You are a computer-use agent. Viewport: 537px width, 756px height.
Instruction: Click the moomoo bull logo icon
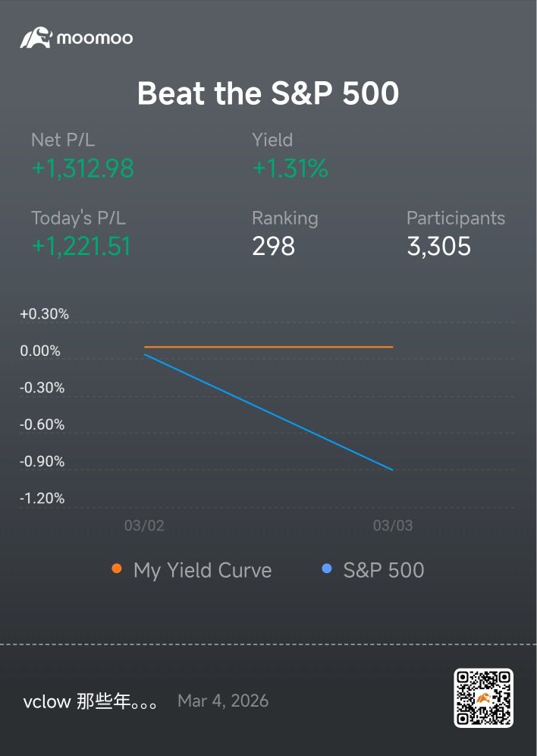pos(36,38)
